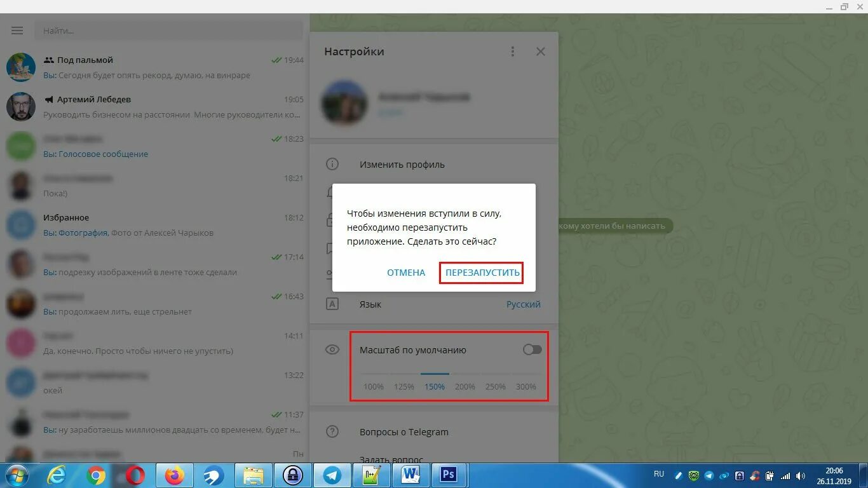Open the chat with Голосовое сообщение preview
868x488 pixels.
pyautogui.click(x=155, y=146)
